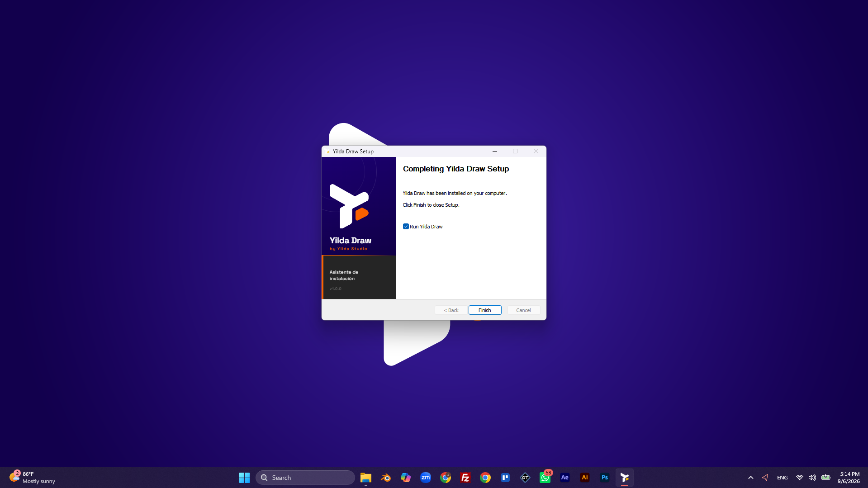Launch FileZilla from the taskbar
Image resolution: width=868 pixels, height=488 pixels.
click(465, 478)
